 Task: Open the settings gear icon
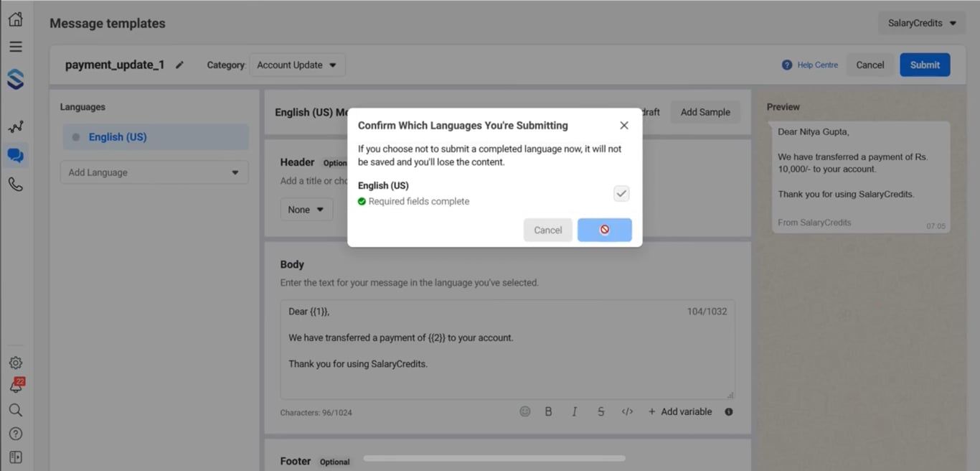coord(15,363)
